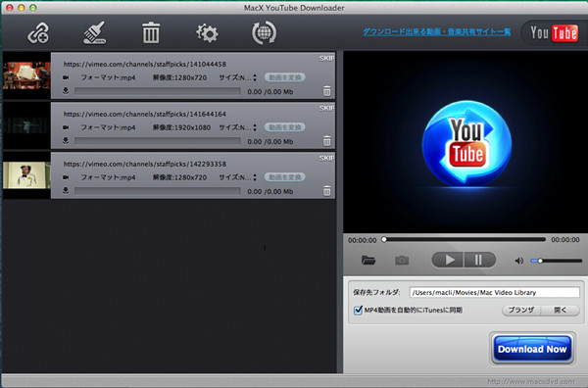Take snapshot with the player camera icon
This screenshot has width=588, height=388.
click(402, 261)
